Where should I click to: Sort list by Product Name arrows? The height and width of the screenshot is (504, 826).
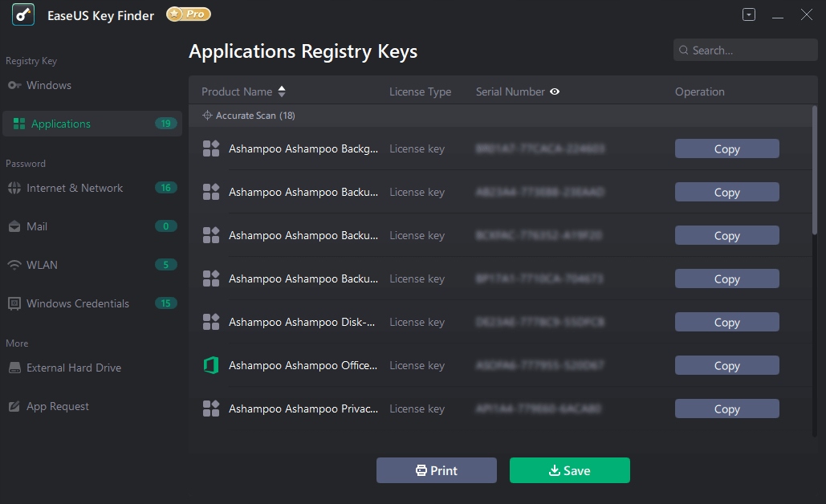281,91
